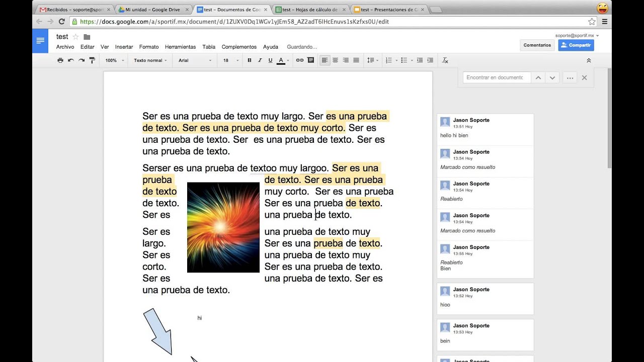The height and width of the screenshot is (362, 644).
Task: Open the Tabla menu
Action: coord(209,47)
